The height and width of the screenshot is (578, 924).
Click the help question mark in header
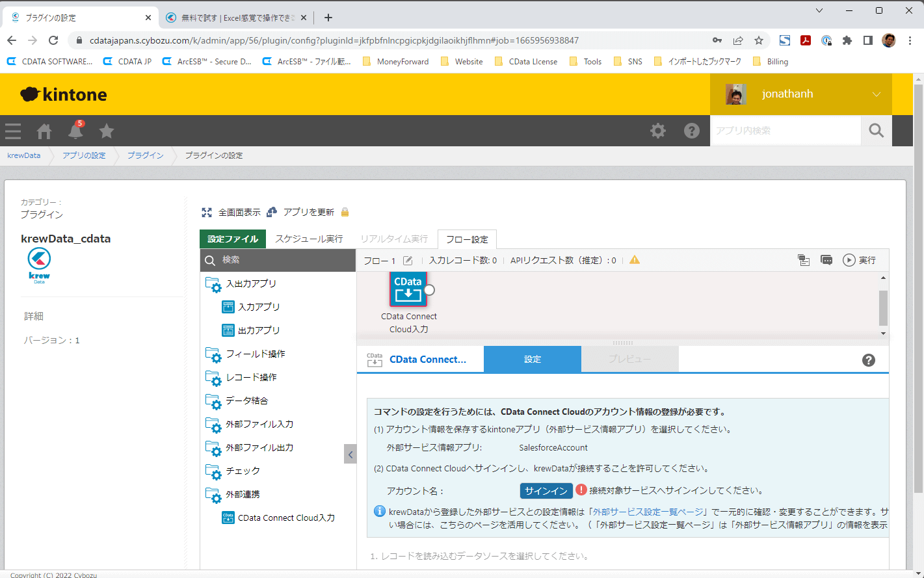[x=691, y=131]
